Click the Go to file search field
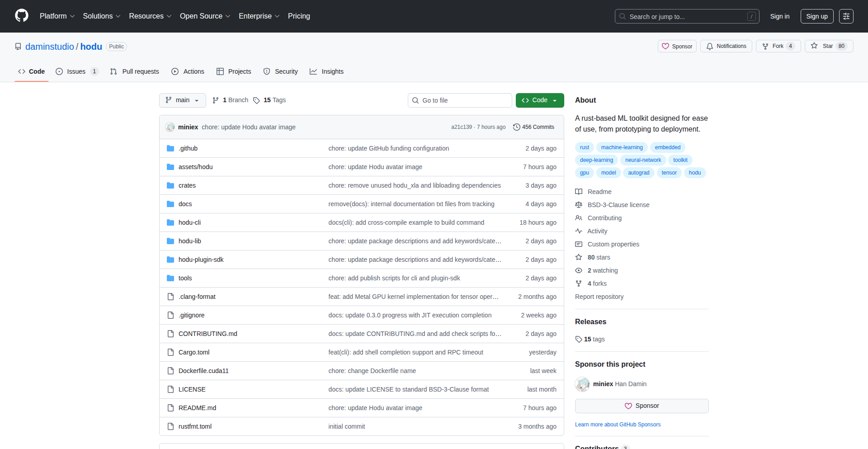Viewport: 868px width, 449px height. point(460,100)
